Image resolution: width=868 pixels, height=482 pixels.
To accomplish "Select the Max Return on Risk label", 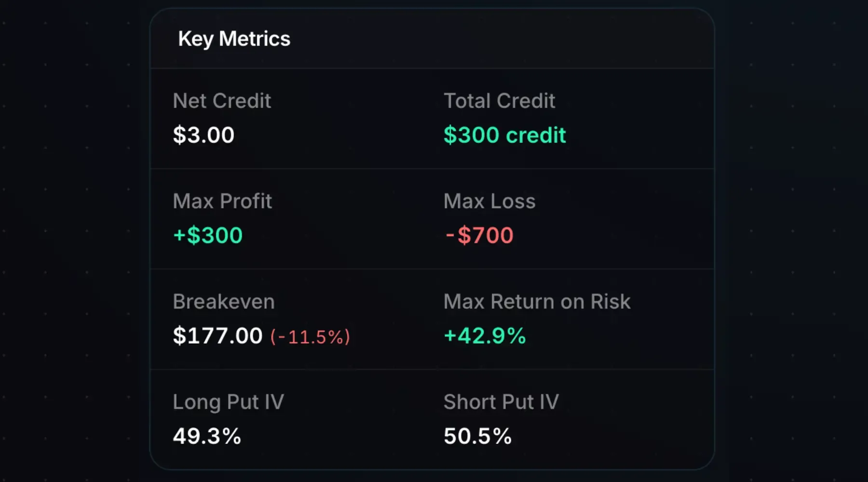I will tap(537, 301).
